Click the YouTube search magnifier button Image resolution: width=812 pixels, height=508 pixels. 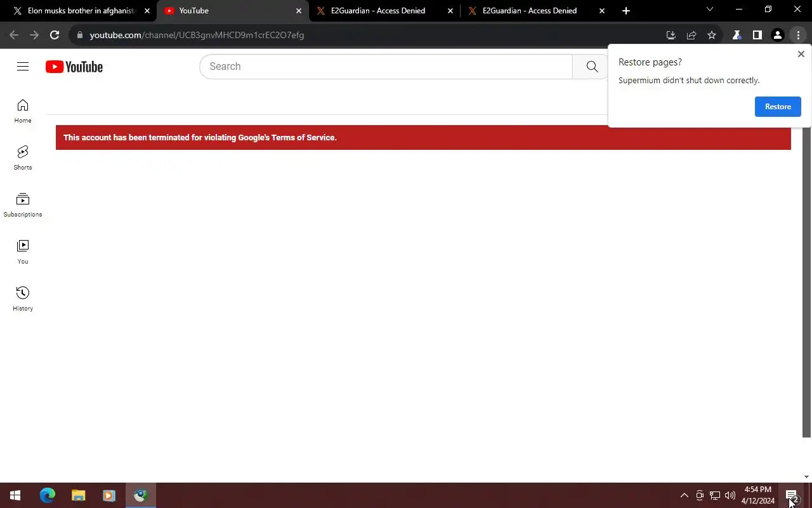click(592, 67)
